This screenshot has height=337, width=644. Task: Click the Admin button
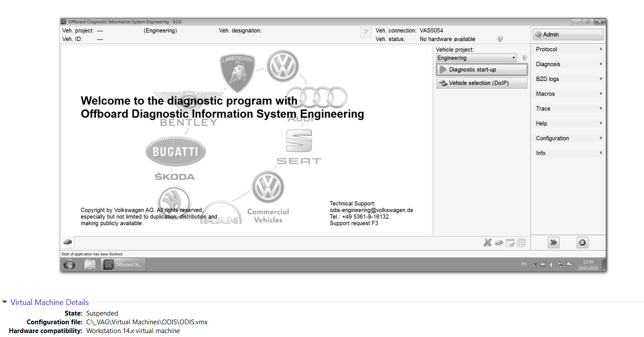568,35
